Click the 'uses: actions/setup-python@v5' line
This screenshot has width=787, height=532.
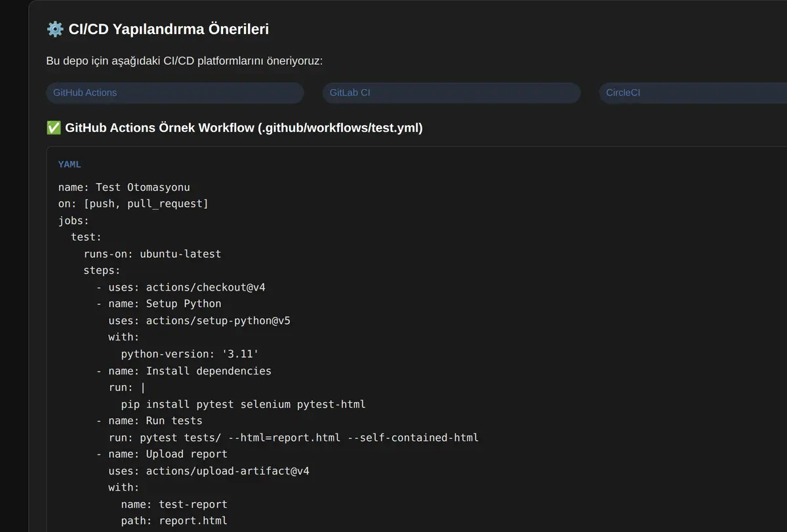(x=199, y=321)
